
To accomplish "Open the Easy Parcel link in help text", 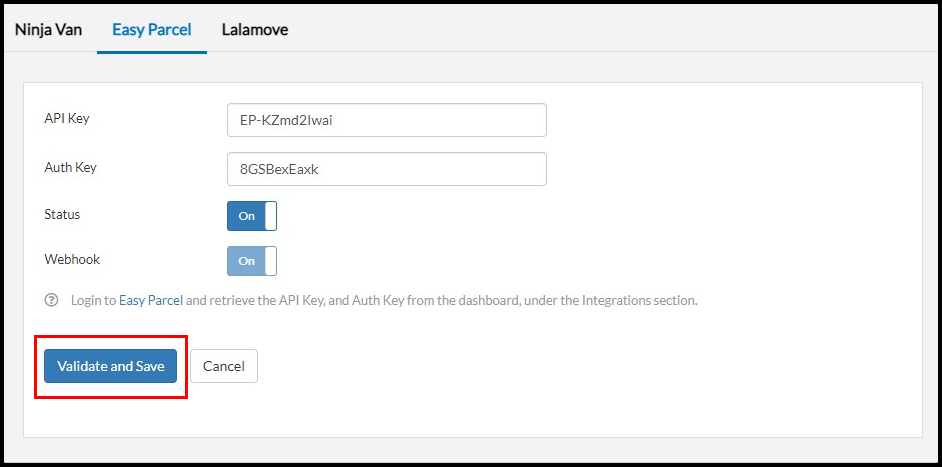I will point(151,300).
